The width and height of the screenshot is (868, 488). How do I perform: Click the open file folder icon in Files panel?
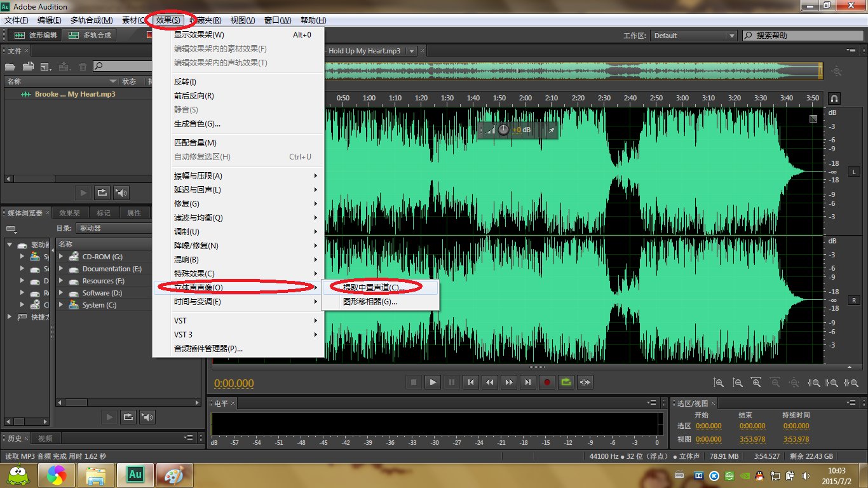click(x=28, y=66)
